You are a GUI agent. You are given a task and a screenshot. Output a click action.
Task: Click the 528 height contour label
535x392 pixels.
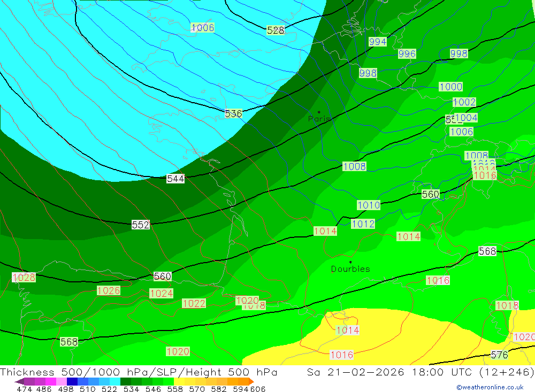276,30
